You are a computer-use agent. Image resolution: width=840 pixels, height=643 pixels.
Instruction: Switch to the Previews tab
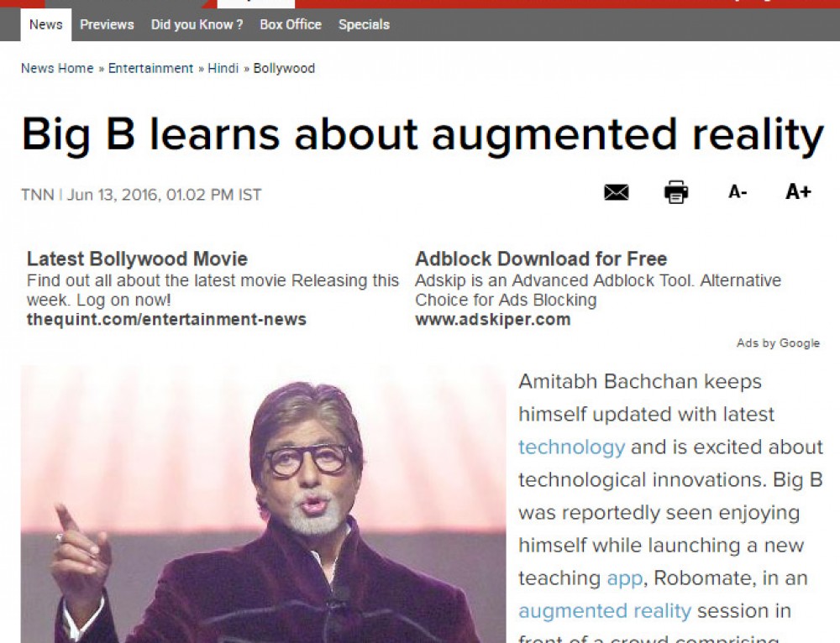(x=107, y=24)
